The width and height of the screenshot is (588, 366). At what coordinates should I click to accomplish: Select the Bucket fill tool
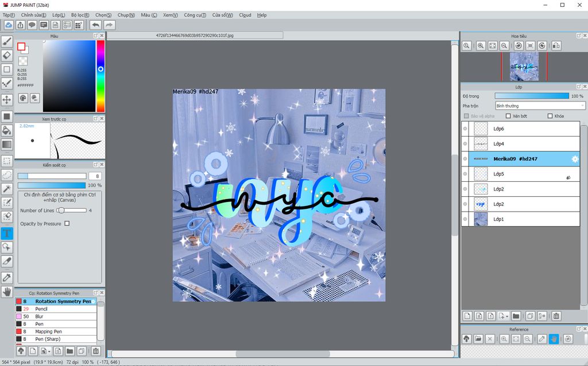pos(7,130)
